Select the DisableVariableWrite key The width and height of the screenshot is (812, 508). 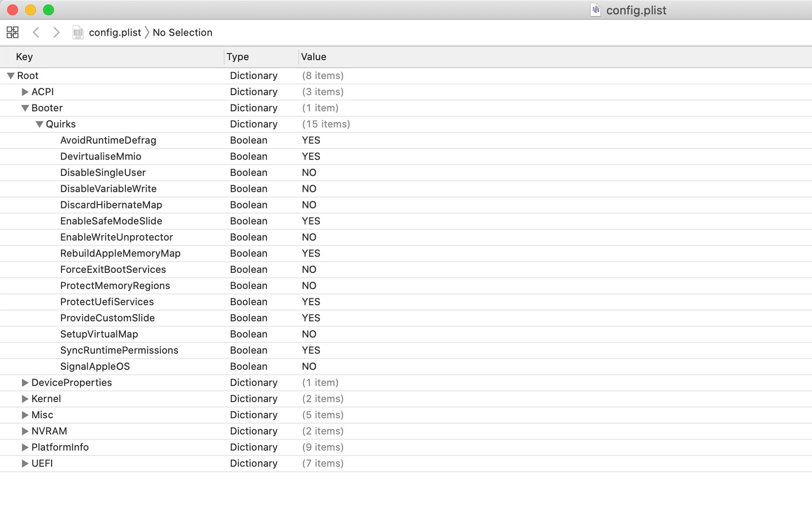click(x=108, y=189)
